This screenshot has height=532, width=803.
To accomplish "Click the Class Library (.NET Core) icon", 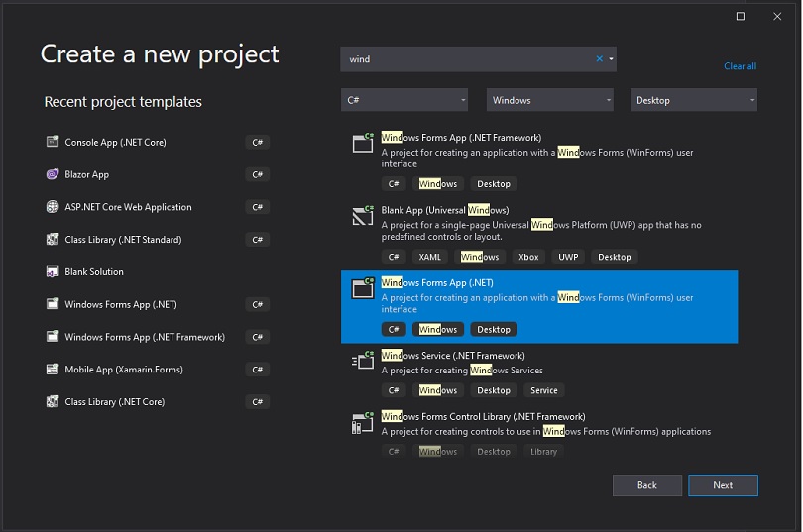I will tap(53, 401).
